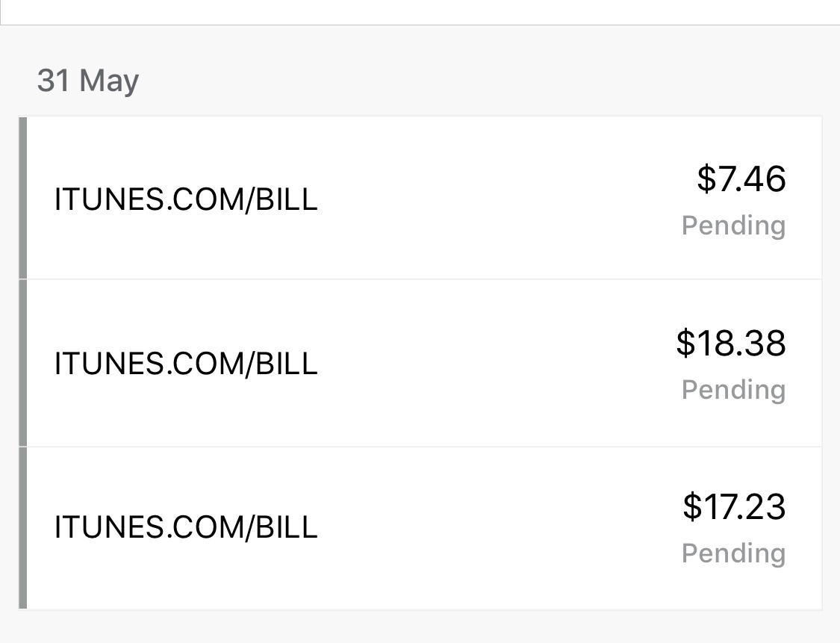The height and width of the screenshot is (643, 840).
Task: Open the $17.23 iTunes transaction row
Action: [x=448, y=527]
